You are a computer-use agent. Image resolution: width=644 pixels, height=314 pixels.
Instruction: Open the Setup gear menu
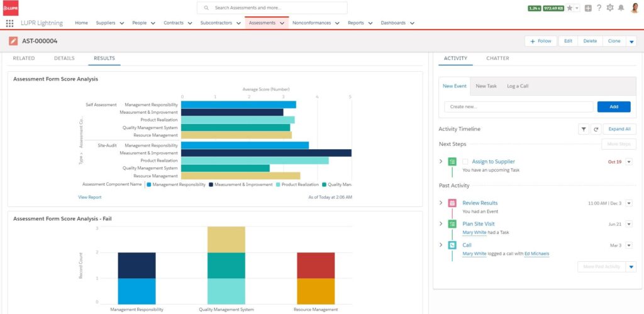tap(609, 8)
